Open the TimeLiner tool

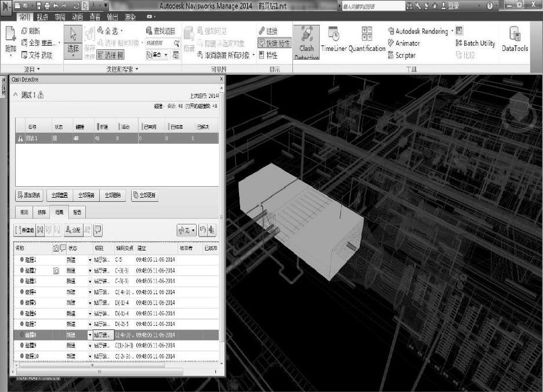(334, 40)
